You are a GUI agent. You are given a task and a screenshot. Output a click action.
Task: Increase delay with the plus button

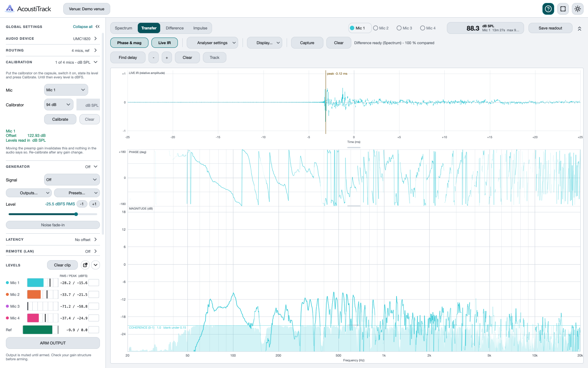click(167, 57)
